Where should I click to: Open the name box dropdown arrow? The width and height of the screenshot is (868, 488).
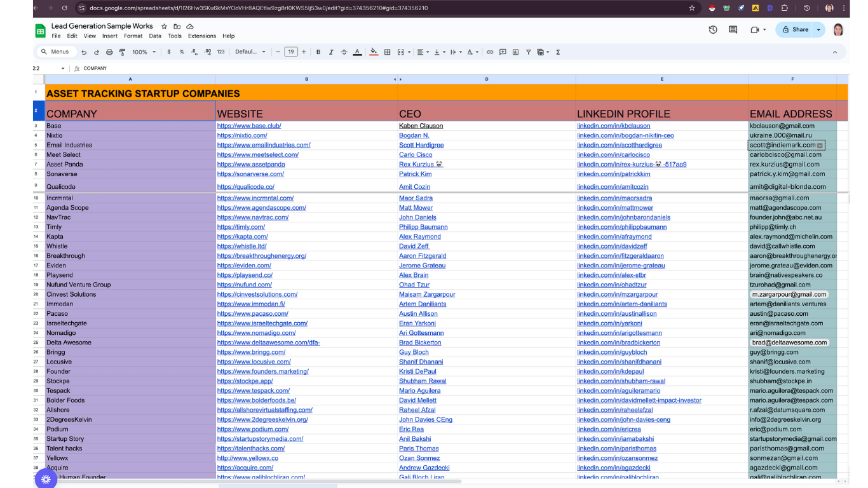pyautogui.click(x=63, y=69)
